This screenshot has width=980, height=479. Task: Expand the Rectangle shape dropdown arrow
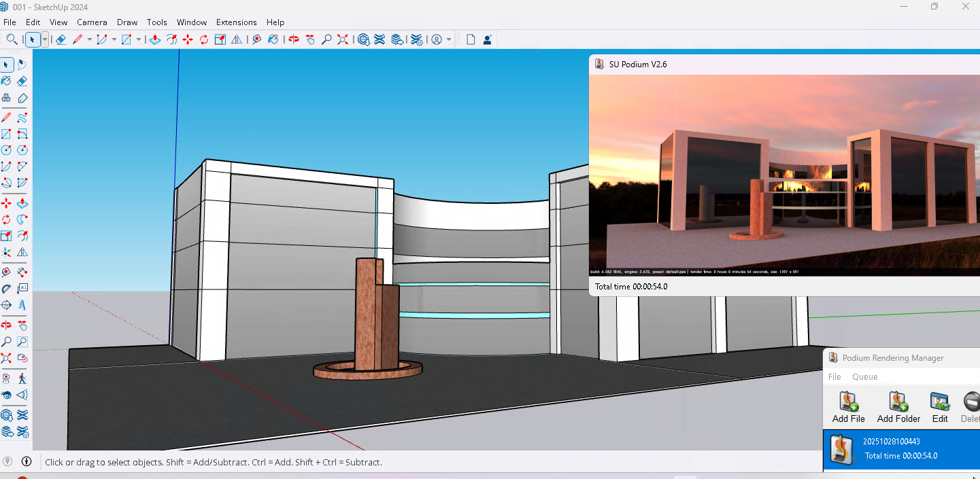pyautogui.click(x=139, y=40)
